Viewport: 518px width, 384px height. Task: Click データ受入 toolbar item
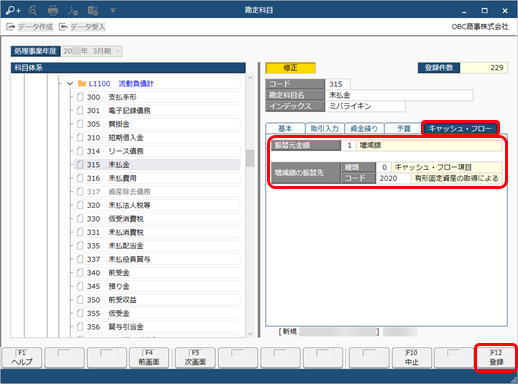coord(82,27)
